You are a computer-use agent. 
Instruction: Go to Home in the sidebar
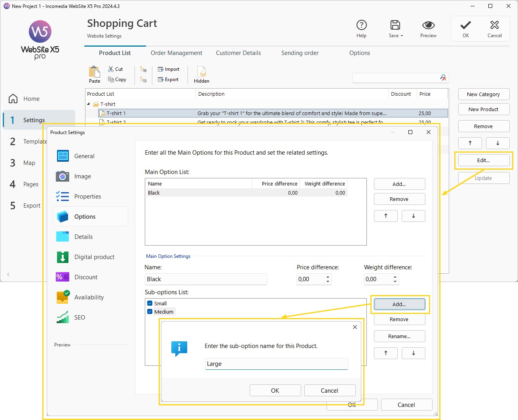click(x=24, y=99)
